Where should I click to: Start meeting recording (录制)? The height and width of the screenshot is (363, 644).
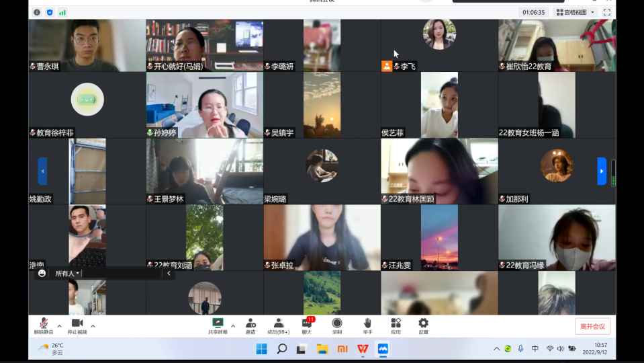pos(337,325)
